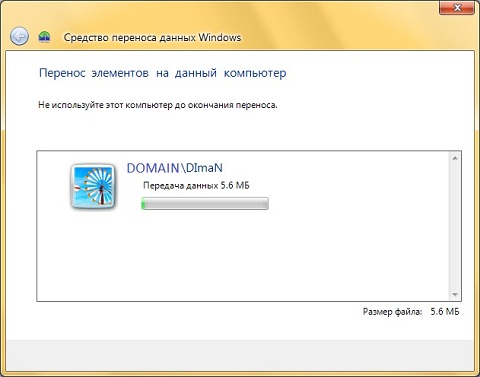Click the heading 'Перенос элементов на данный компьютер'
This screenshot has width=480, height=377.
tap(163, 73)
